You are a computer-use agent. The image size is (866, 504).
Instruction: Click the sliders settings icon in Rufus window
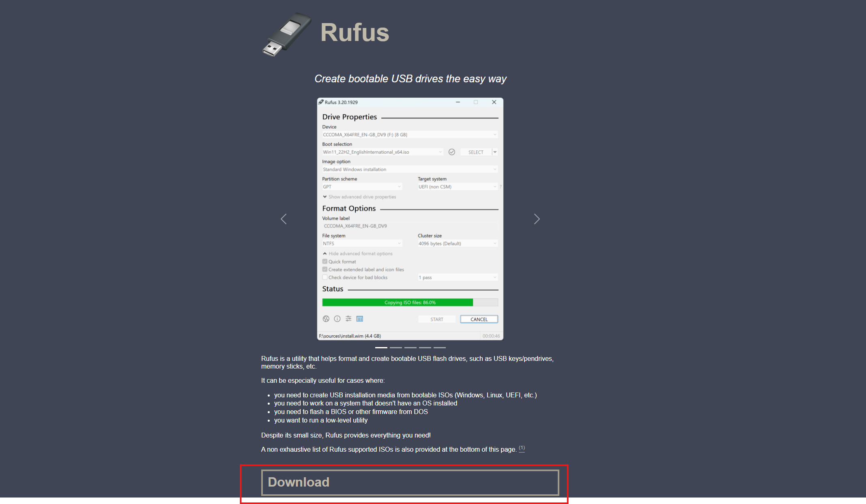(x=348, y=319)
